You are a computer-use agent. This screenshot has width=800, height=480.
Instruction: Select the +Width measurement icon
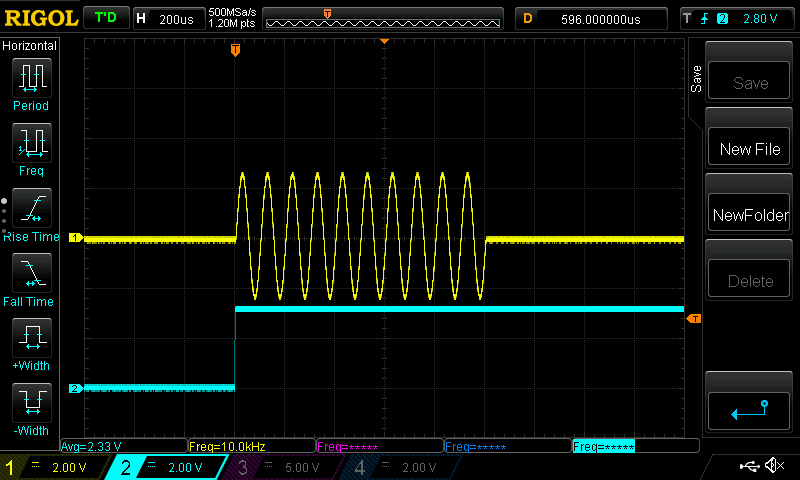click(31, 338)
